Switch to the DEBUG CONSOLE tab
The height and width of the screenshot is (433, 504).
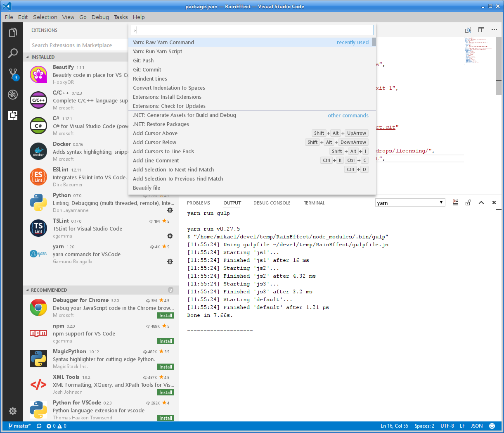[x=272, y=203]
